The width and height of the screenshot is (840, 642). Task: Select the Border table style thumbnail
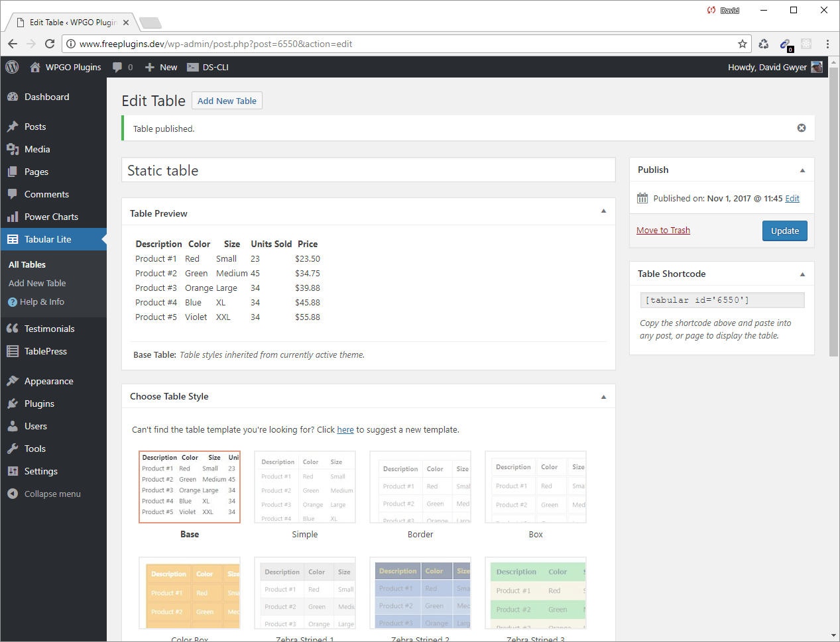(420, 487)
